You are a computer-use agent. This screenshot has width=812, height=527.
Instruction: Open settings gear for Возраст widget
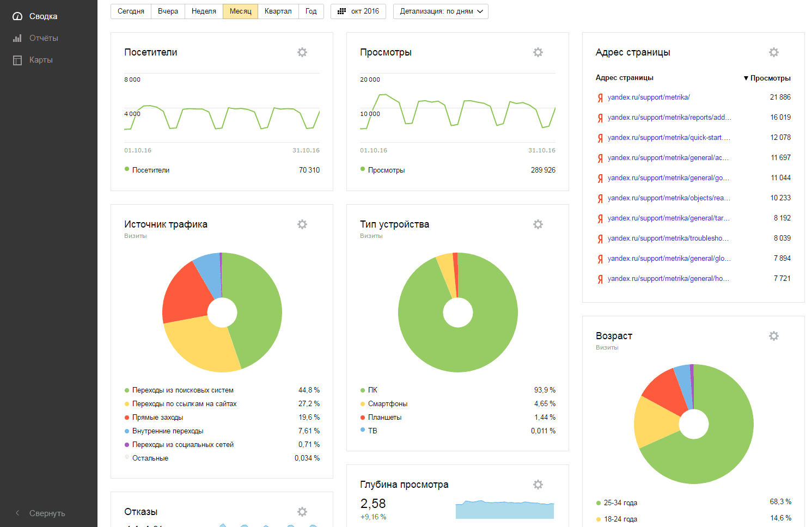coord(774,336)
